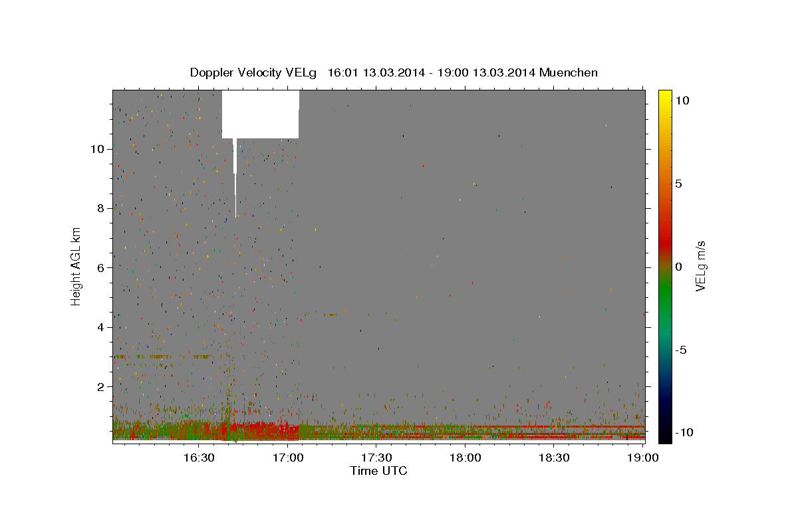Click the colorbar label -10
Image resolution: width=798 pixels, height=532 pixels.
tap(683, 432)
